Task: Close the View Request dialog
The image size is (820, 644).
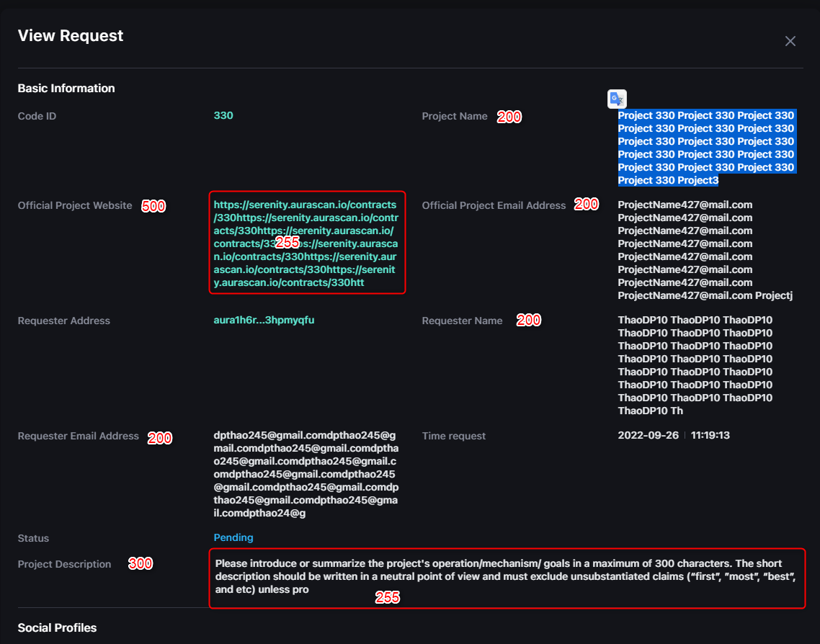Action: [x=790, y=41]
